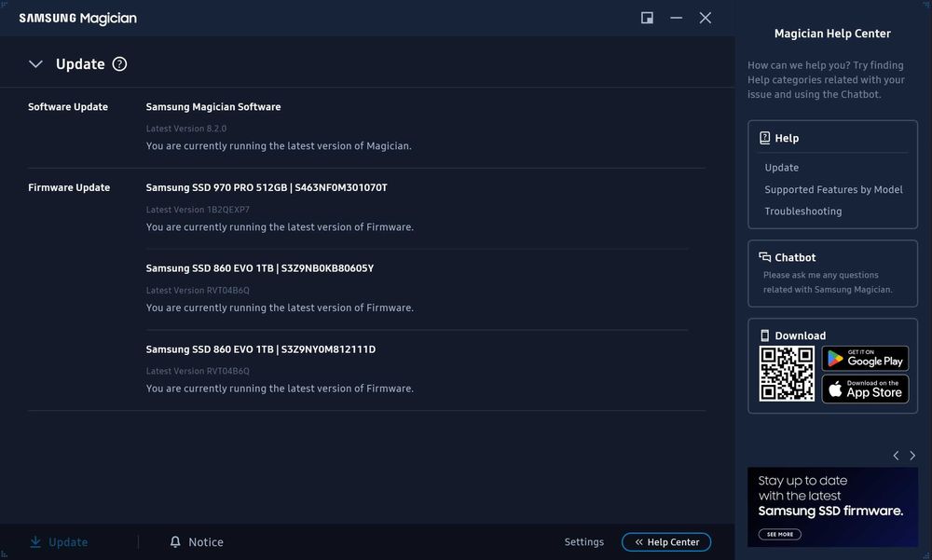Open the Troubleshooting help topic

[803, 211]
